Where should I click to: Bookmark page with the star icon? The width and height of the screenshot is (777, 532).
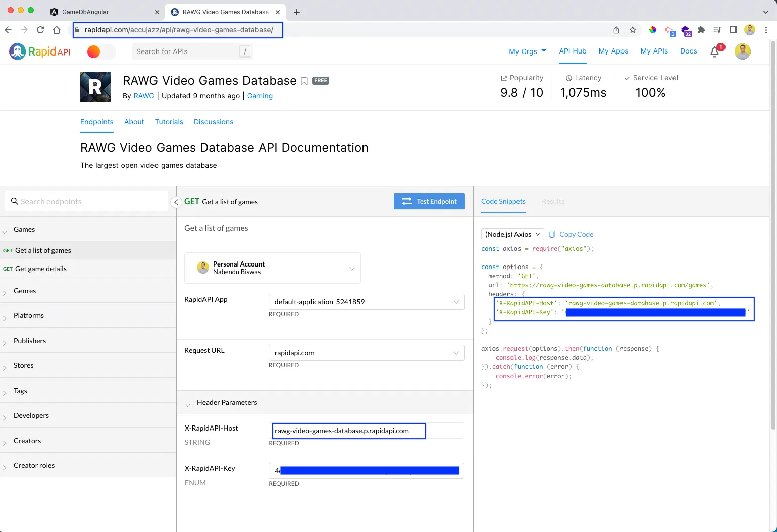(x=633, y=30)
